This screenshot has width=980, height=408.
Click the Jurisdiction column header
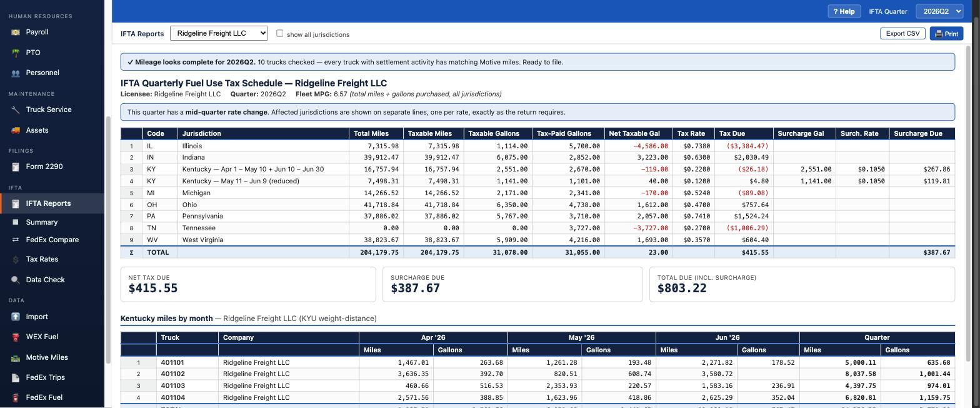coord(263,133)
